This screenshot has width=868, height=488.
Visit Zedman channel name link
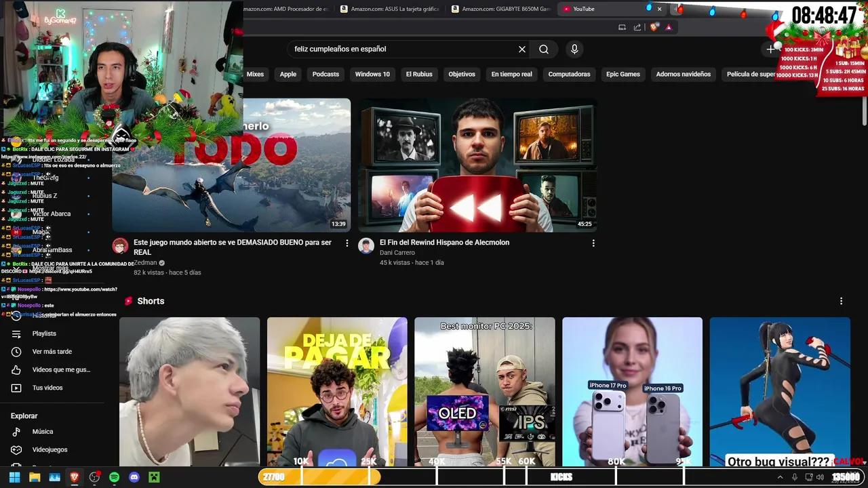(145, 263)
